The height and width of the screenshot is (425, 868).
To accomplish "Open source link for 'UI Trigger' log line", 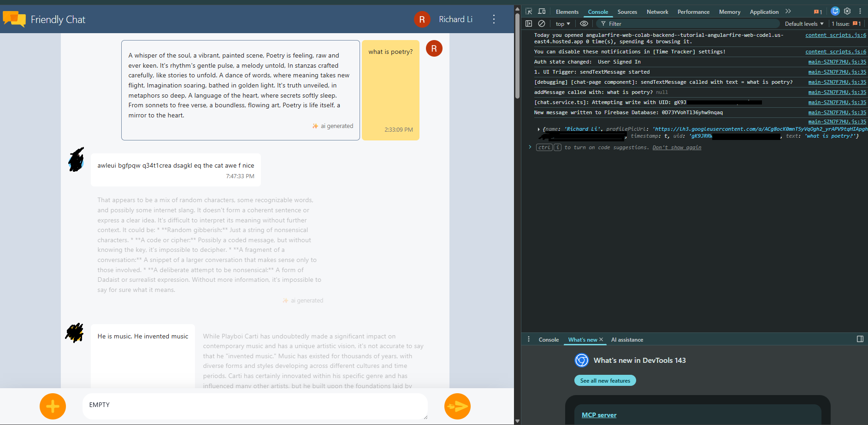I will [837, 72].
